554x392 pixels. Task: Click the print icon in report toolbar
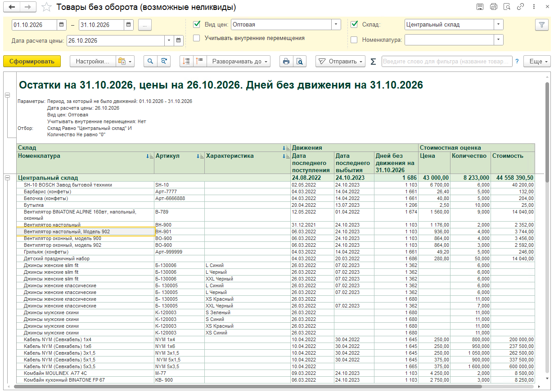(x=286, y=62)
